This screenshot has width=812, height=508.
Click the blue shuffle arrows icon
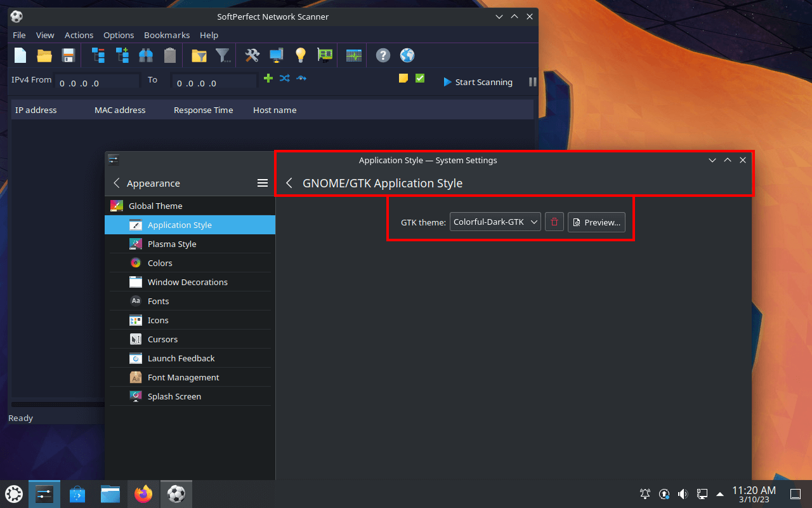(285, 78)
